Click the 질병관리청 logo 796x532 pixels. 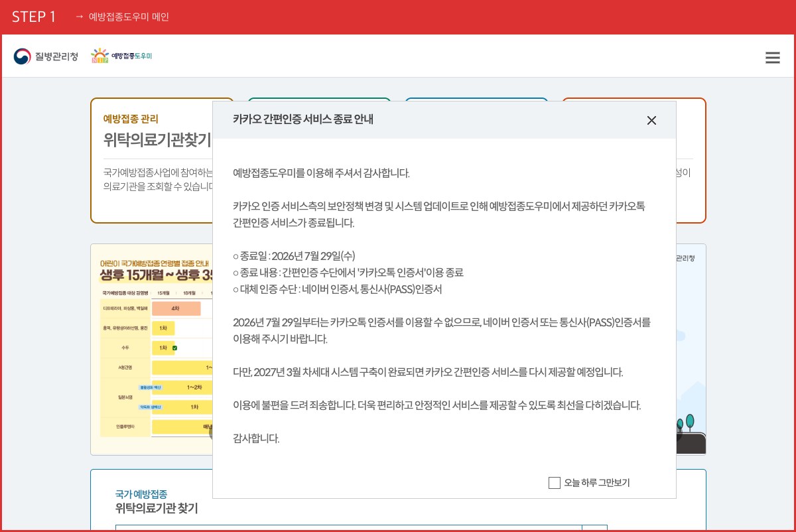[x=46, y=56]
